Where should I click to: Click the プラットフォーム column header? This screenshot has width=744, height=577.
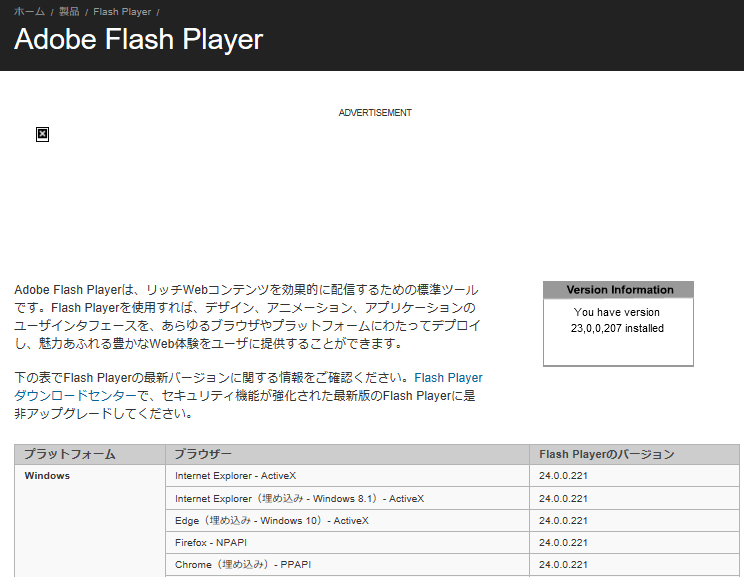pos(90,455)
